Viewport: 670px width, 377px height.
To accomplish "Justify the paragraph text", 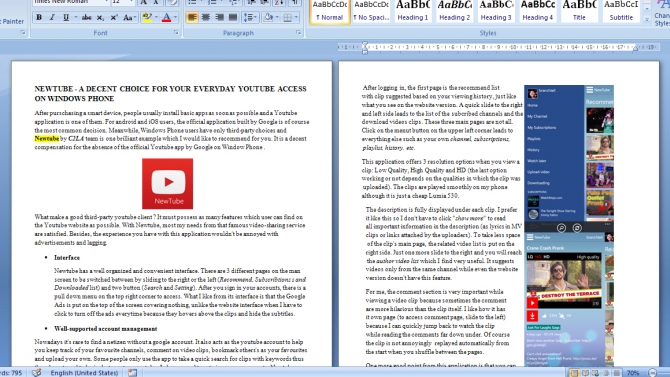I will tap(233, 18).
